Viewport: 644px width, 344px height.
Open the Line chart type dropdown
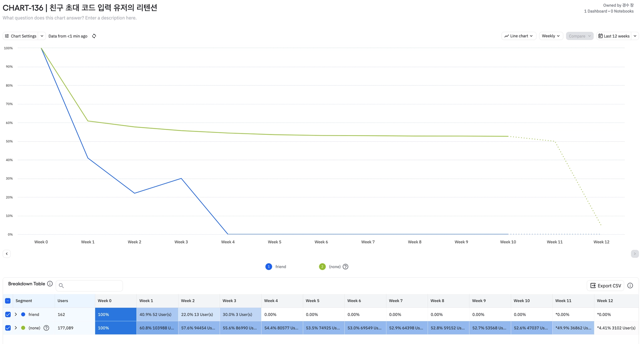click(x=519, y=36)
